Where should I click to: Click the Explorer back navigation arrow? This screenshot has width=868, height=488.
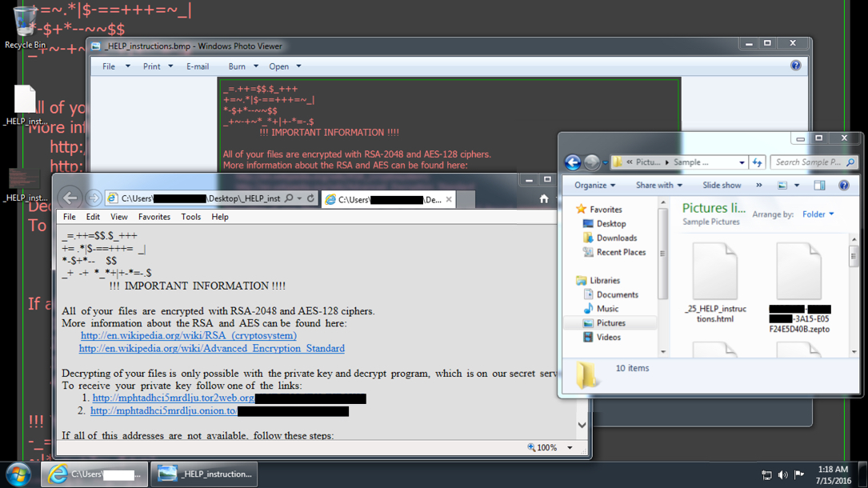(x=573, y=162)
